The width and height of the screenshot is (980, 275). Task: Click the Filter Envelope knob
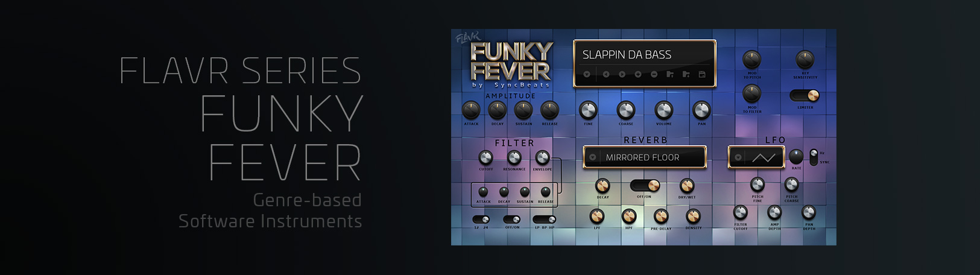(542, 158)
